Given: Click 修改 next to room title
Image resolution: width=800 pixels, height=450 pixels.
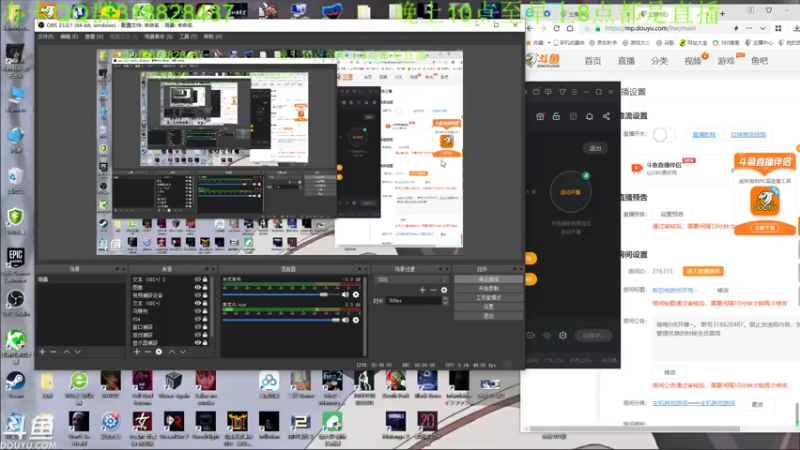Looking at the screenshot, I should click(x=723, y=290).
